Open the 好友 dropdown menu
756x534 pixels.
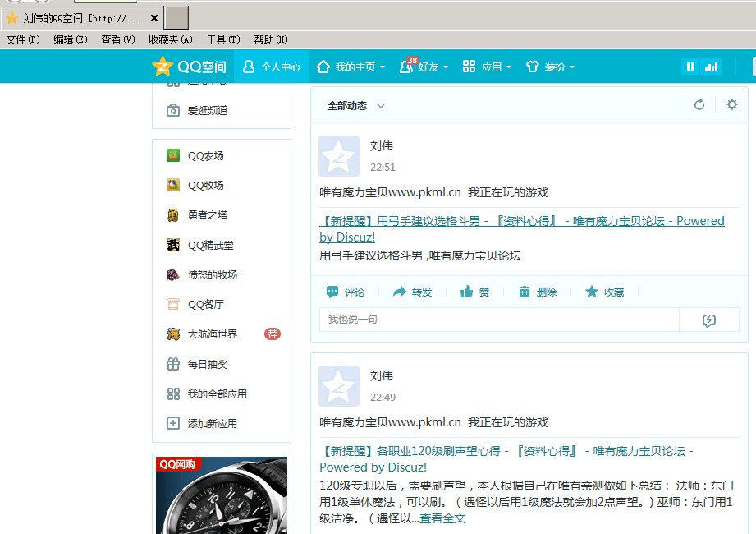pyautogui.click(x=424, y=67)
